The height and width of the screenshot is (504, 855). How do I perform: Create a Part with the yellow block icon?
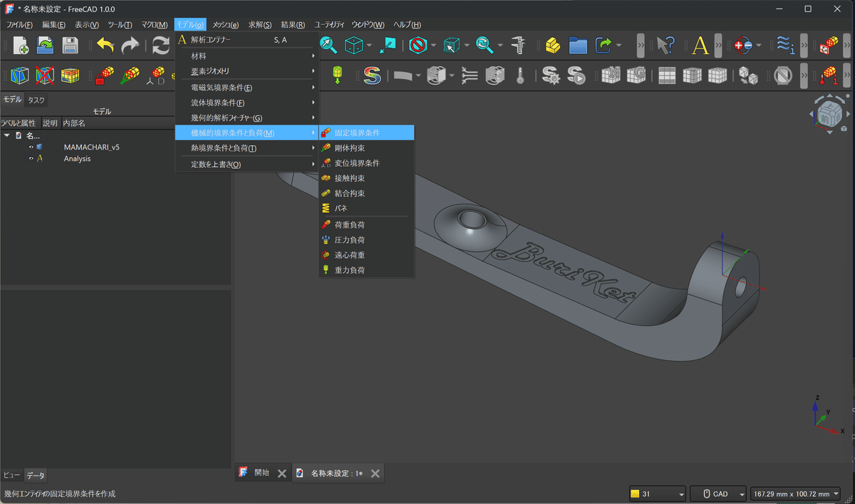(553, 46)
